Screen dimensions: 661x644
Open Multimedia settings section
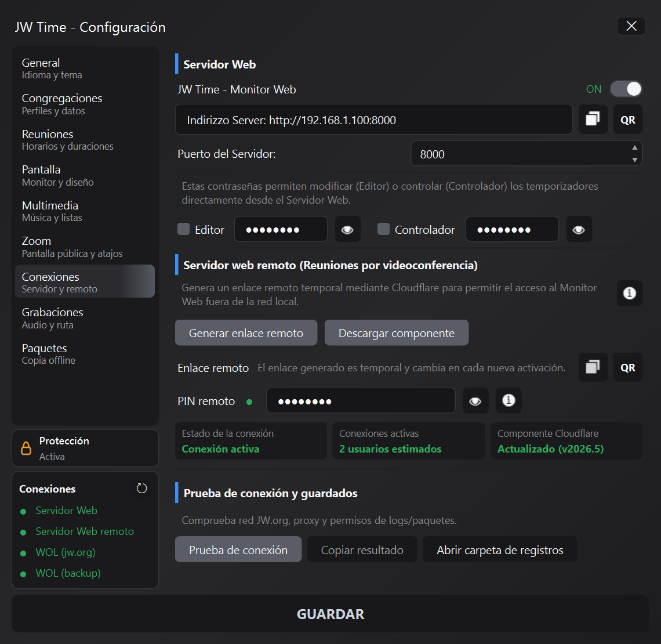point(85,211)
